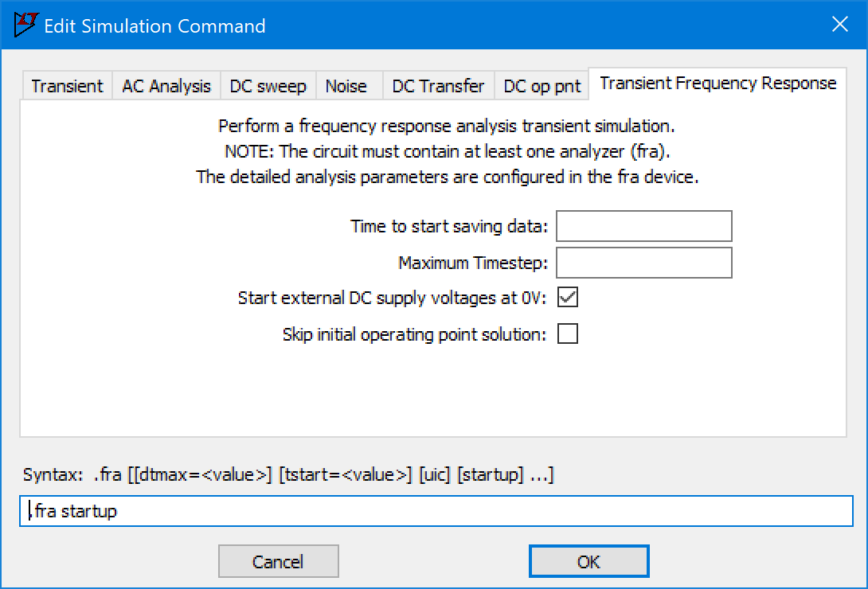The image size is (868, 589).
Task: Switch to the Transient tab
Action: (x=67, y=86)
